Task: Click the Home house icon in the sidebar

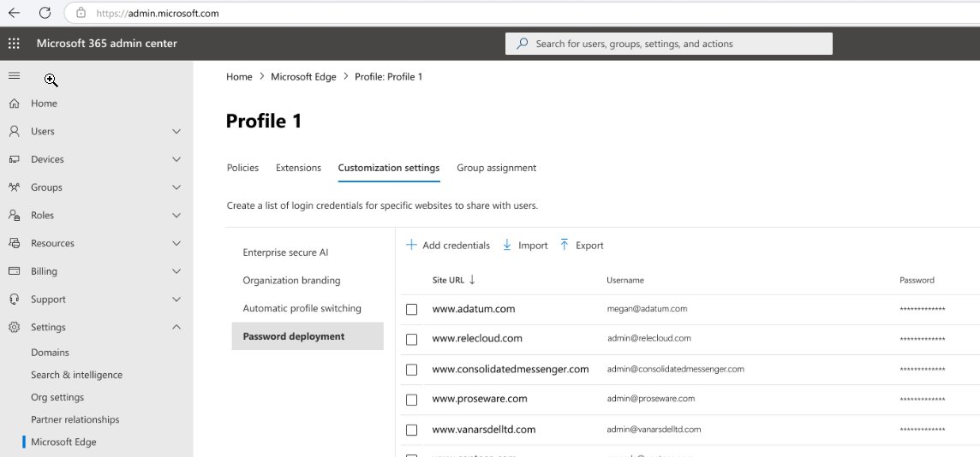Action: coord(15,104)
